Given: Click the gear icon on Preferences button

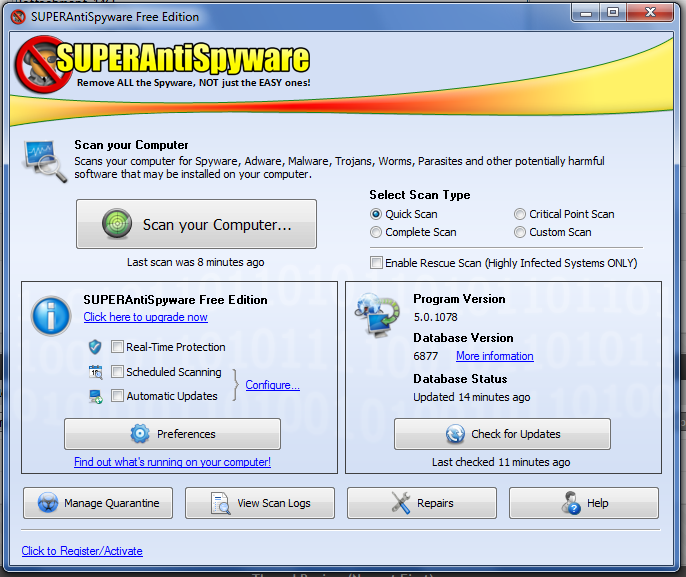Looking at the screenshot, I should click(140, 434).
